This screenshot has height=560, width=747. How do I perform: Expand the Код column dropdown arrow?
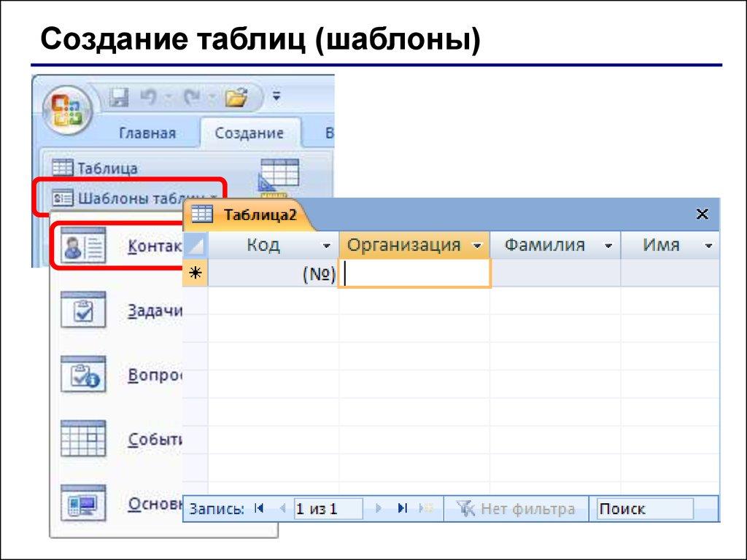pyautogui.click(x=326, y=246)
